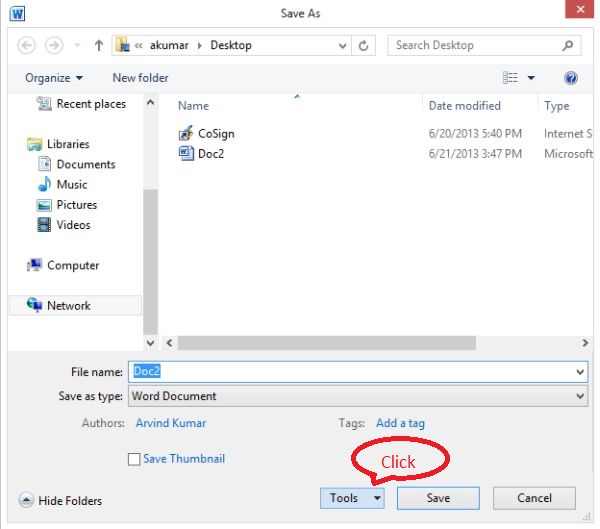Click the Libraries folder icon
Screen dimensions: 600x529
click(34, 144)
